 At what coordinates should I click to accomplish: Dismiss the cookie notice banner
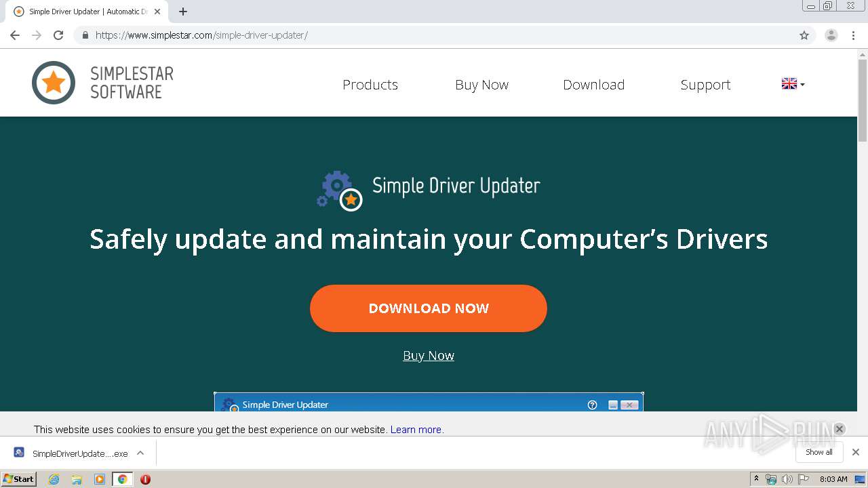point(839,429)
